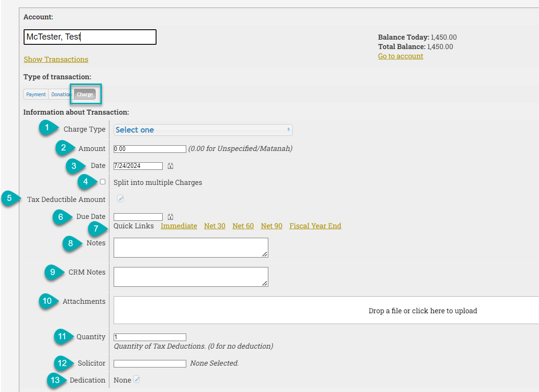
Task: Focus the CRM Notes text area
Action: pos(191,277)
